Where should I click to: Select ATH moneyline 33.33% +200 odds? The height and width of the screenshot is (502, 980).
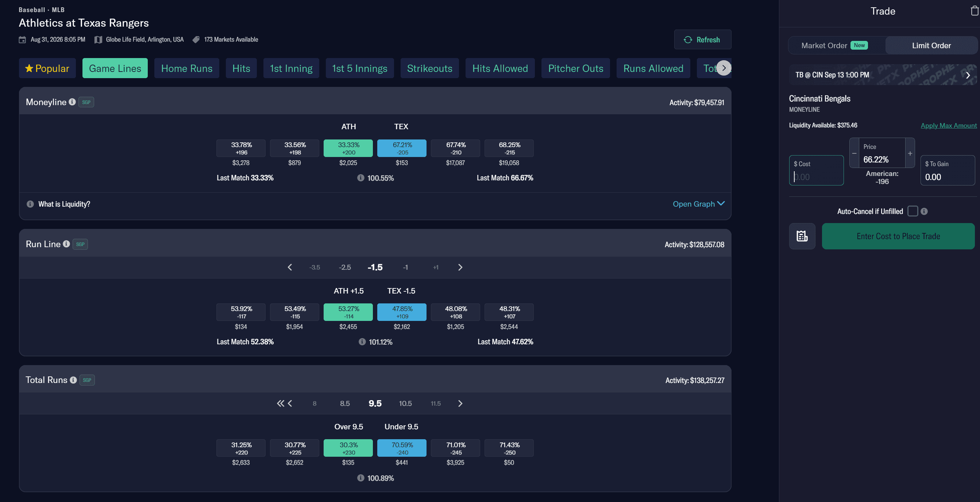click(x=348, y=149)
